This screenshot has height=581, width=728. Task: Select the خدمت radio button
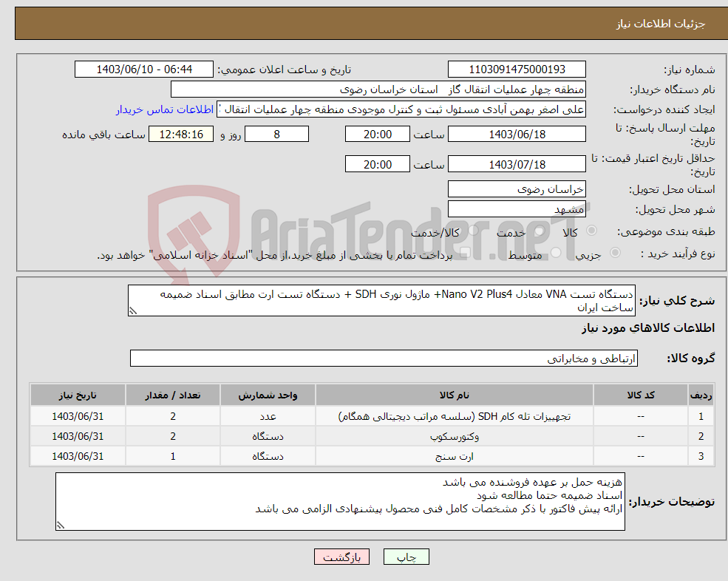[x=539, y=231]
